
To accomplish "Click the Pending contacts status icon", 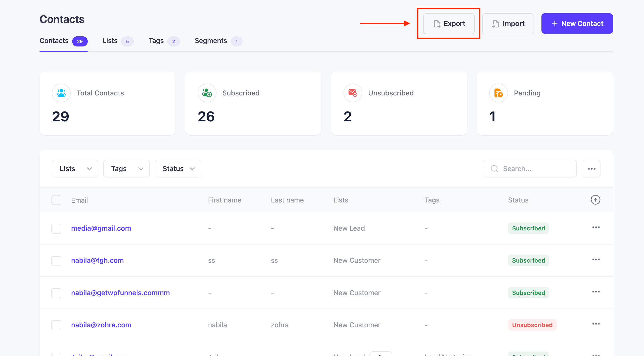I will pos(498,93).
